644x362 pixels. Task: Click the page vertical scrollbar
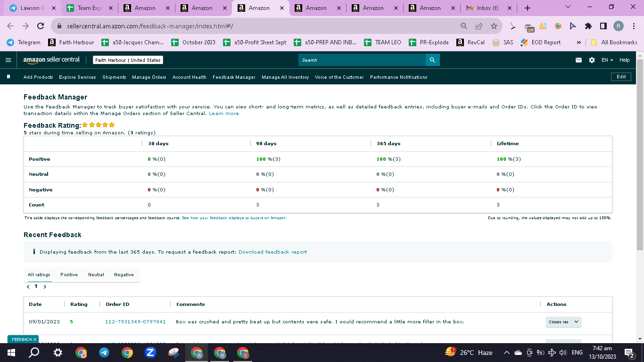point(640,156)
